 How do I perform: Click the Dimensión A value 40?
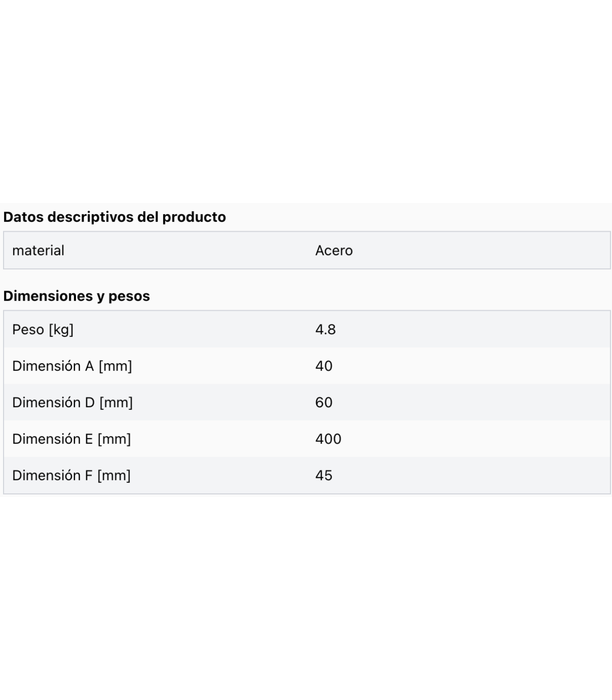(324, 366)
